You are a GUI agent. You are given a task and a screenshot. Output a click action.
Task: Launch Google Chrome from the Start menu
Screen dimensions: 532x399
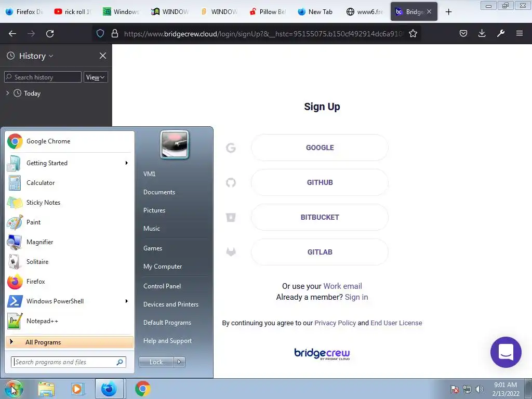tap(69, 141)
